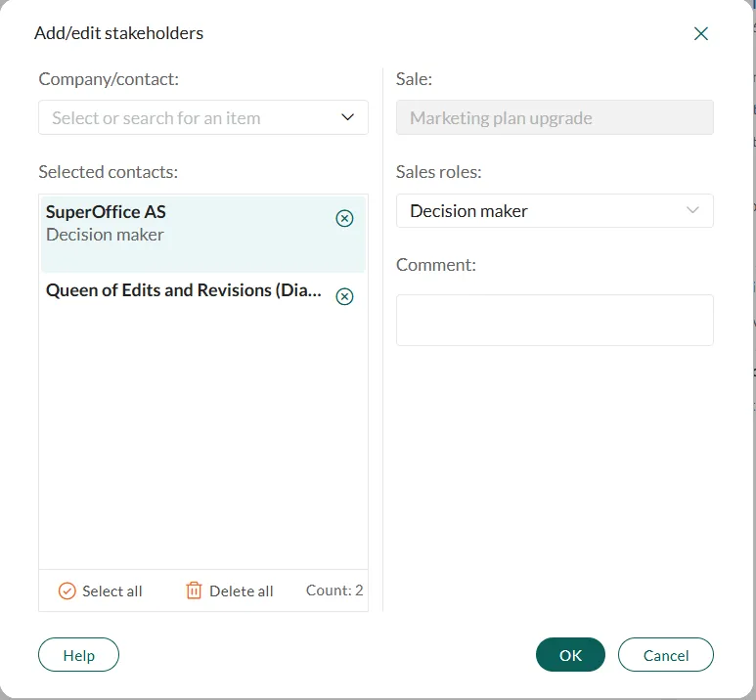Remove Queen of Edits and Revisions contact

344,296
